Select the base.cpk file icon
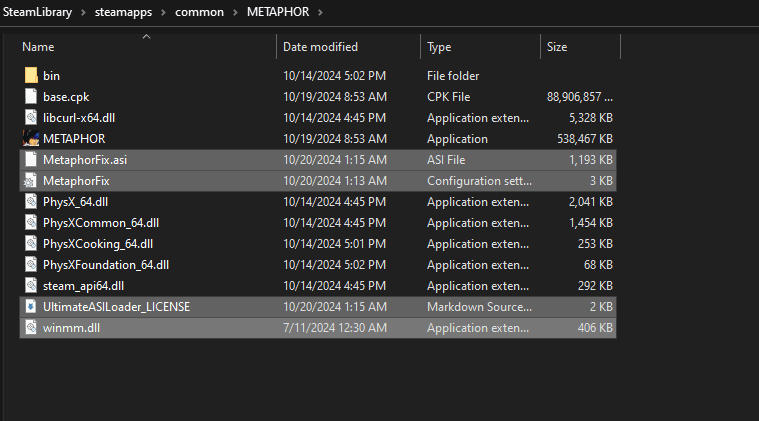 (30, 97)
